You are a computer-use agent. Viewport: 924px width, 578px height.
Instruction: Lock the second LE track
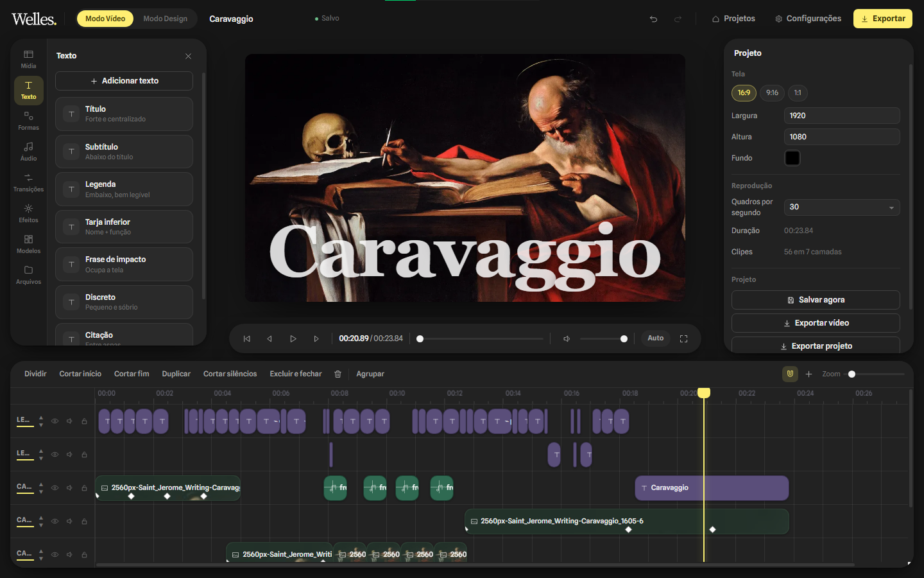click(84, 455)
